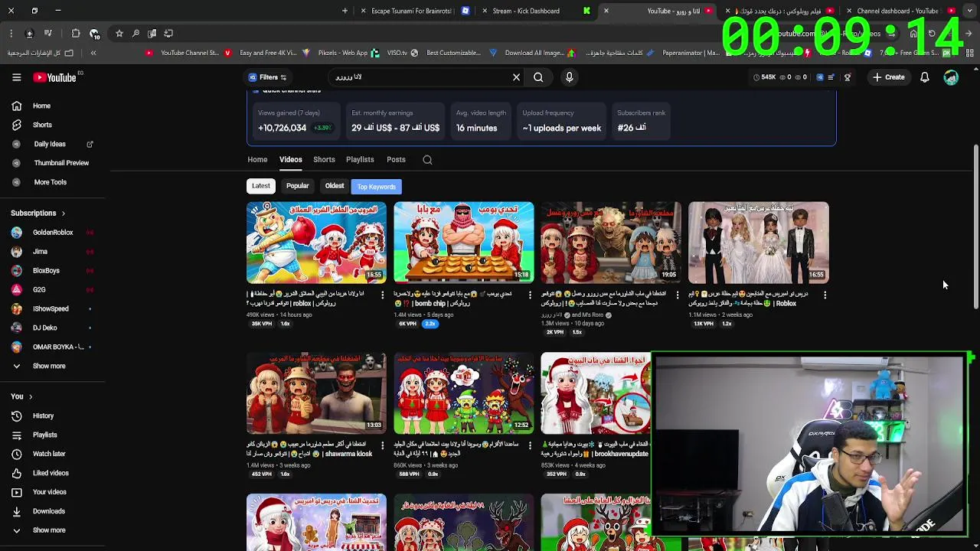Screen dimensions: 980x551
Task: Open options for the 1.3M views 10 days ago video
Action: [677, 295]
